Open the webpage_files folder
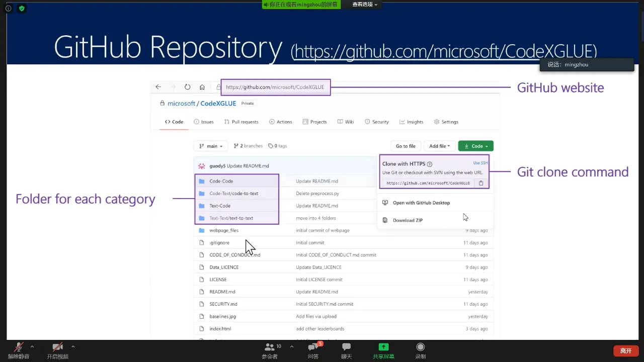Viewport: 644px width, 362px height. pyautogui.click(x=224, y=230)
